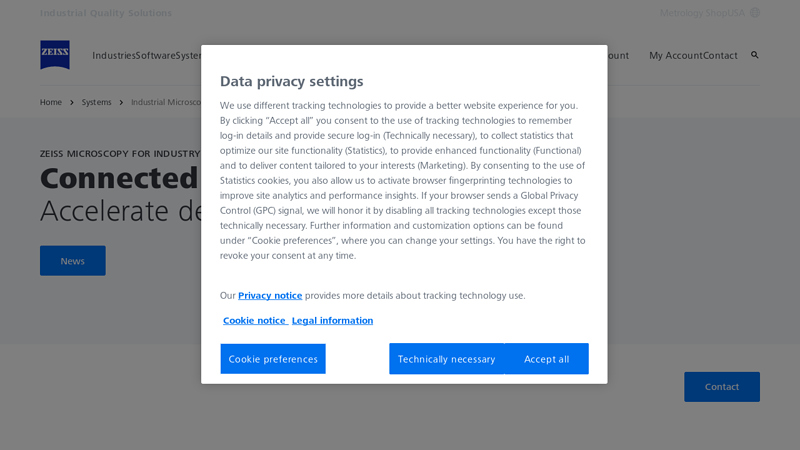The image size is (800, 450).
Task: Open the Contact navigation item
Action: click(720, 56)
